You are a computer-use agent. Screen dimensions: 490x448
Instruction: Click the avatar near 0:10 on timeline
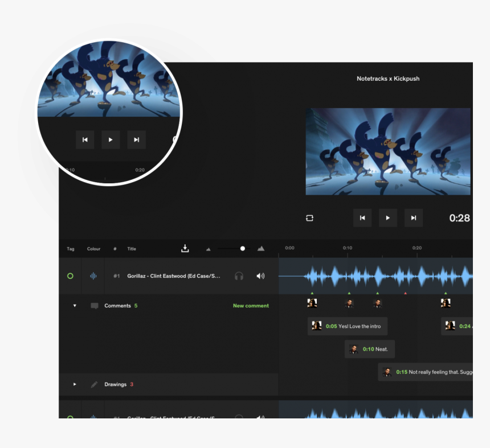(349, 303)
